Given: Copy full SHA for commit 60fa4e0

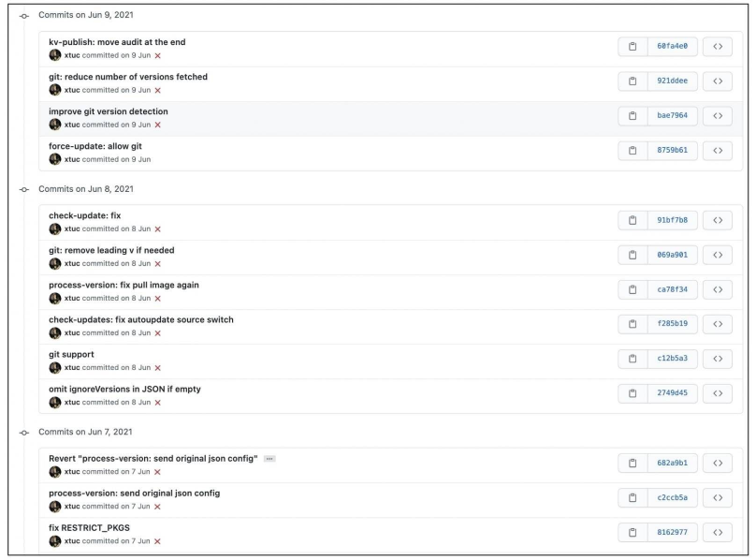Looking at the screenshot, I should (632, 46).
